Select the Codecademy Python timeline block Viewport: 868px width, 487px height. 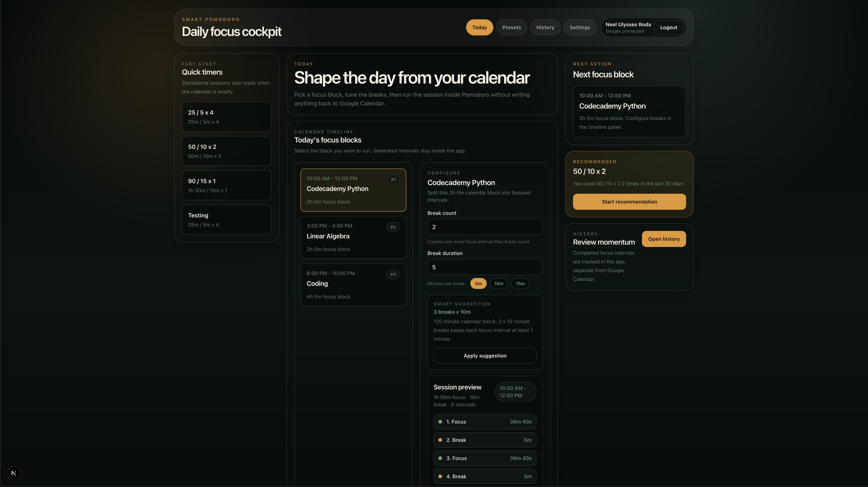(x=353, y=190)
